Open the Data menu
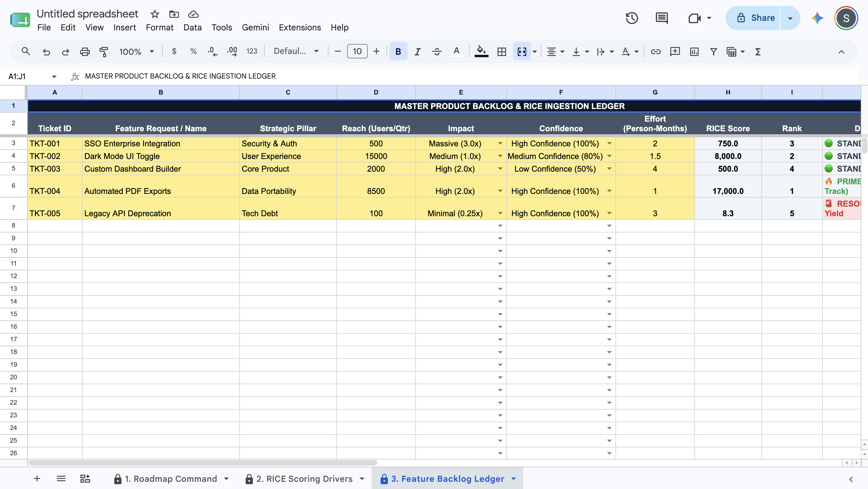 click(x=192, y=27)
